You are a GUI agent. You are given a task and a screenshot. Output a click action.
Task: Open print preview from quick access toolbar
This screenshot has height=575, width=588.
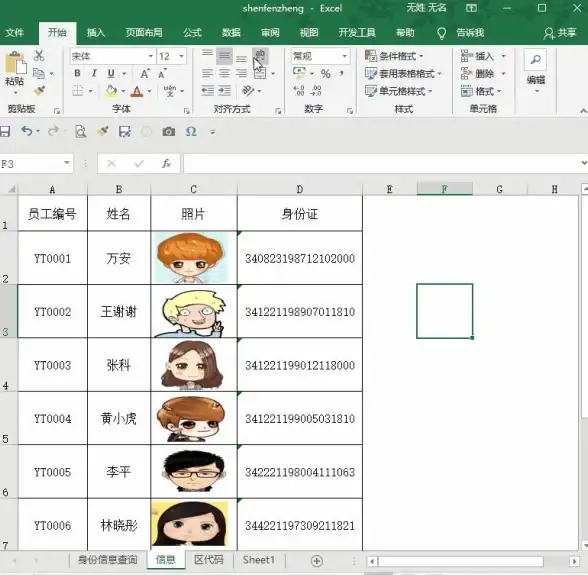[x=81, y=131]
